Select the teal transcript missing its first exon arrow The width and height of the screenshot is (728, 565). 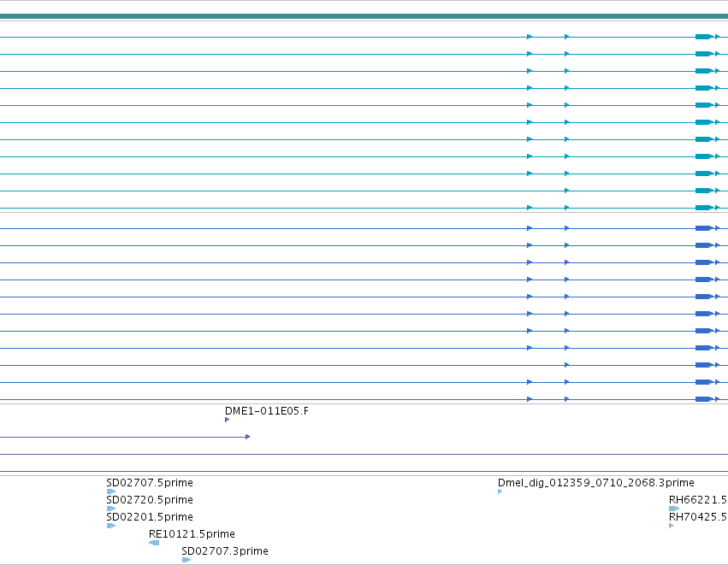[x=364, y=191]
